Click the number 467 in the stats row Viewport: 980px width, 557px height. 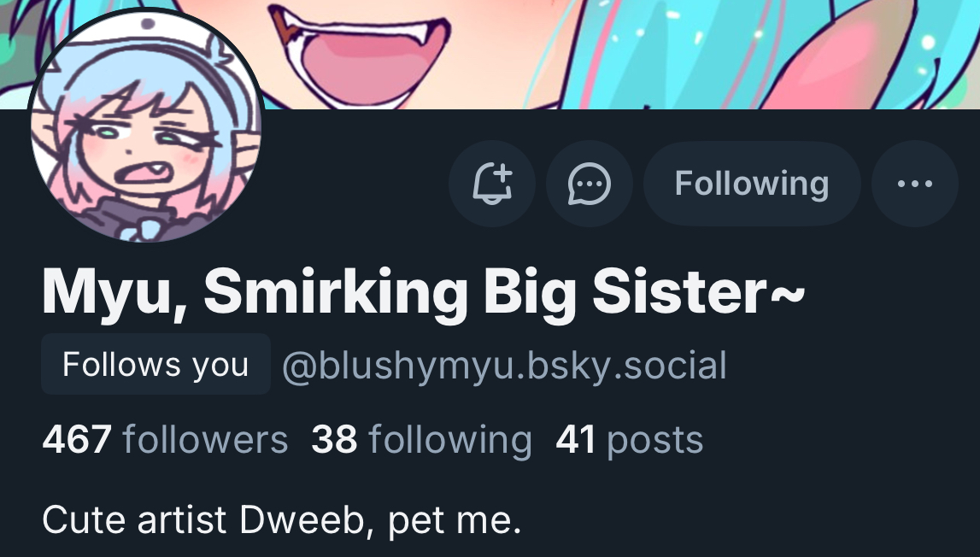pos(77,439)
